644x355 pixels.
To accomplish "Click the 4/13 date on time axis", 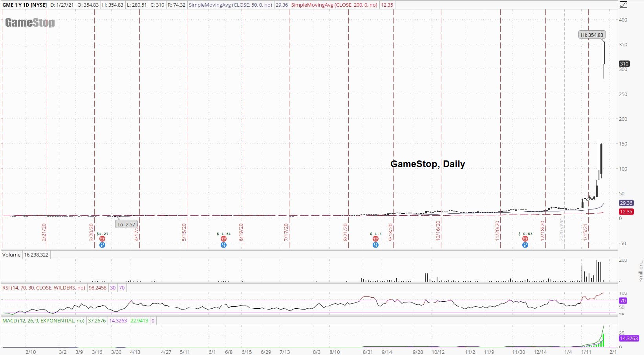I will (135, 352).
